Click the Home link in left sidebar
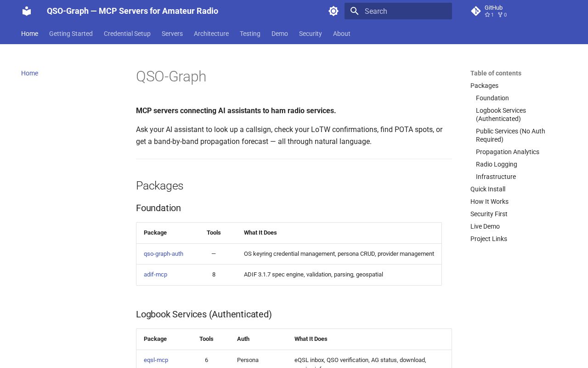The width and height of the screenshot is (588, 368). click(29, 73)
